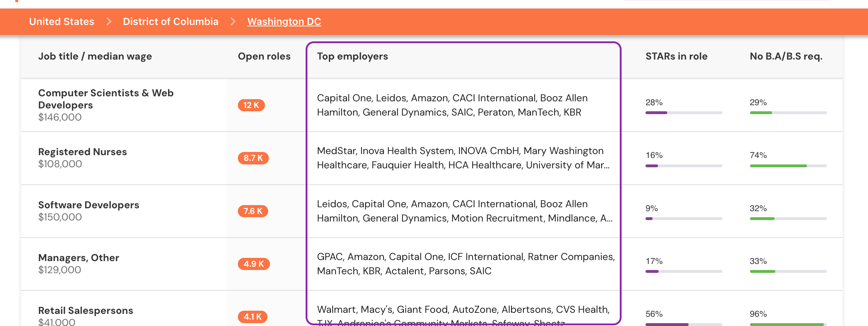Click the 28% STARs in role bar
The width and height of the screenshot is (868, 326).
click(684, 113)
